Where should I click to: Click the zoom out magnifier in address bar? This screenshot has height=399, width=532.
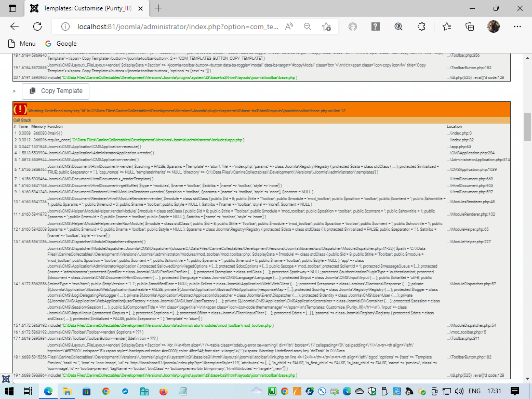point(308,26)
